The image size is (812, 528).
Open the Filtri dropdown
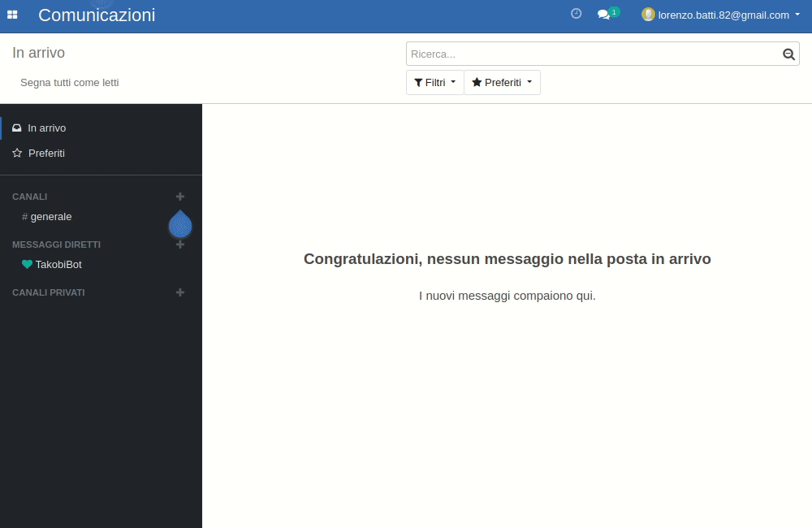(435, 82)
